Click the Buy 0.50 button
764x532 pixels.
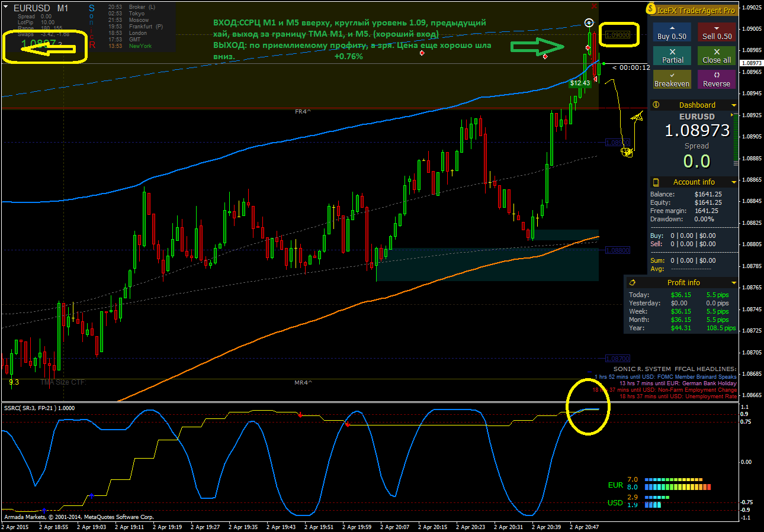click(672, 32)
